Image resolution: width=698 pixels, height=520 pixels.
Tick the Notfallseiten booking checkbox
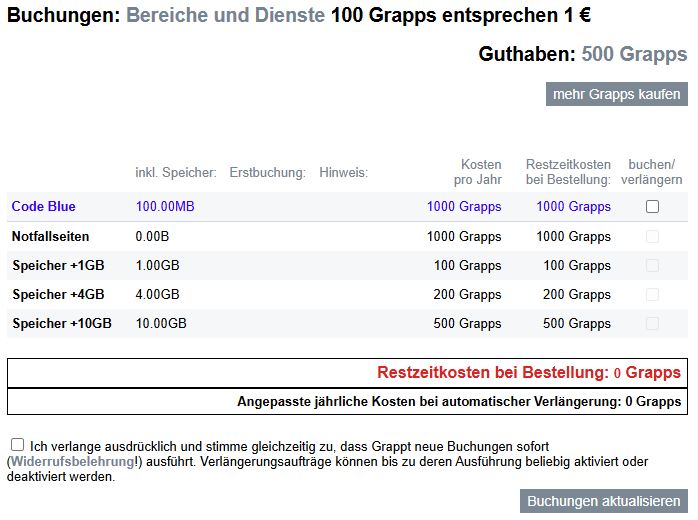point(652,236)
